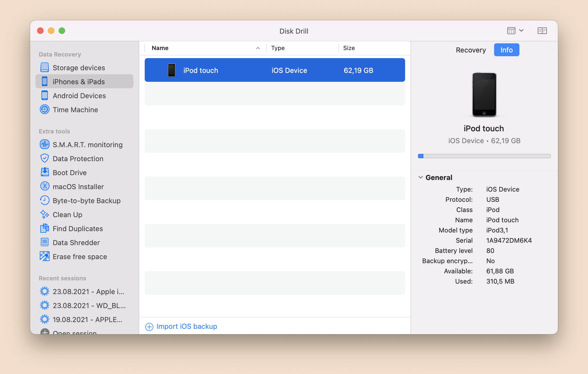588x374 pixels.
Task: Click the Available value 61,88 GB
Action: coord(500,271)
